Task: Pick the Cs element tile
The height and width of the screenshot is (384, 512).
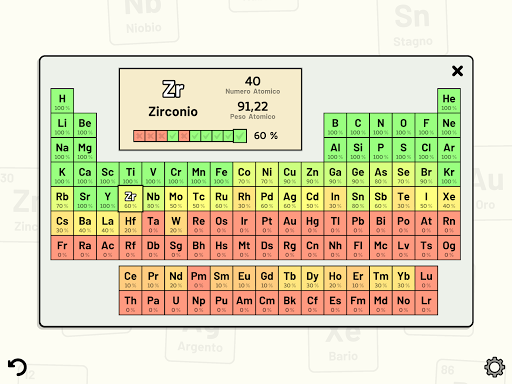Action: (x=62, y=223)
